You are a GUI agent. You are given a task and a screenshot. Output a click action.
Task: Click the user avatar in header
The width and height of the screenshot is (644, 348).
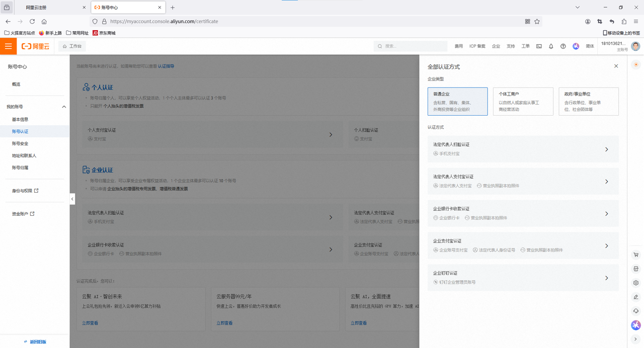pos(636,46)
